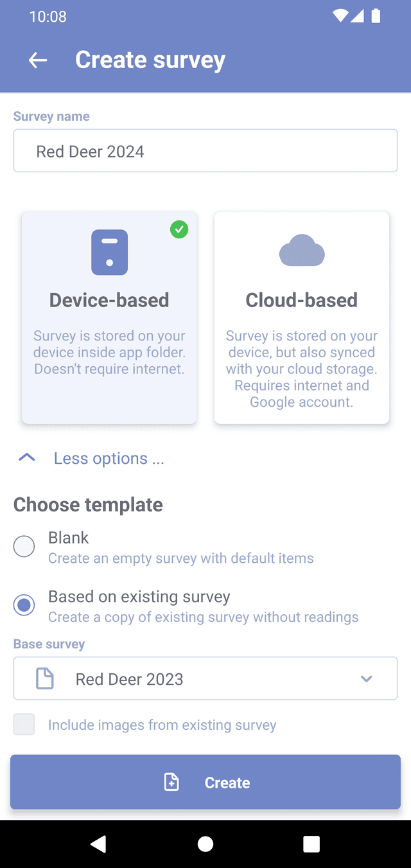Choose the Device-based storage card
Viewport: 411px width, 868px height.
pos(109,318)
